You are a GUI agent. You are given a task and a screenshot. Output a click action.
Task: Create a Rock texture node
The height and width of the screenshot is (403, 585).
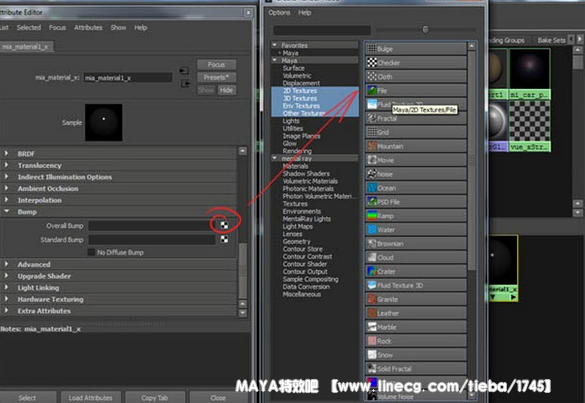(416, 341)
